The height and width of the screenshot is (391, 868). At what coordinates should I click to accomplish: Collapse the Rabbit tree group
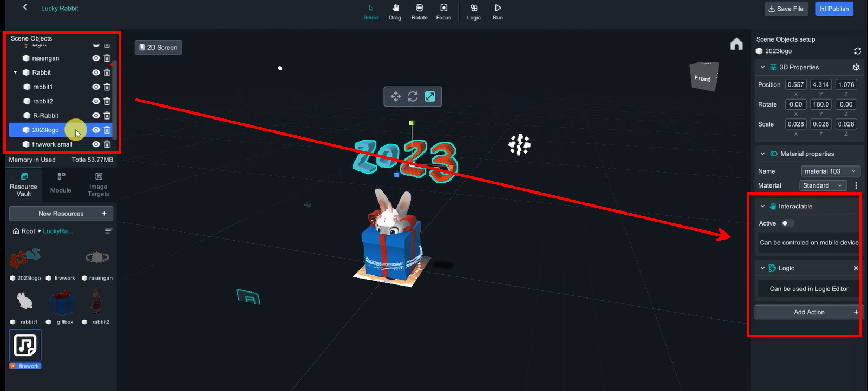click(15, 72)
